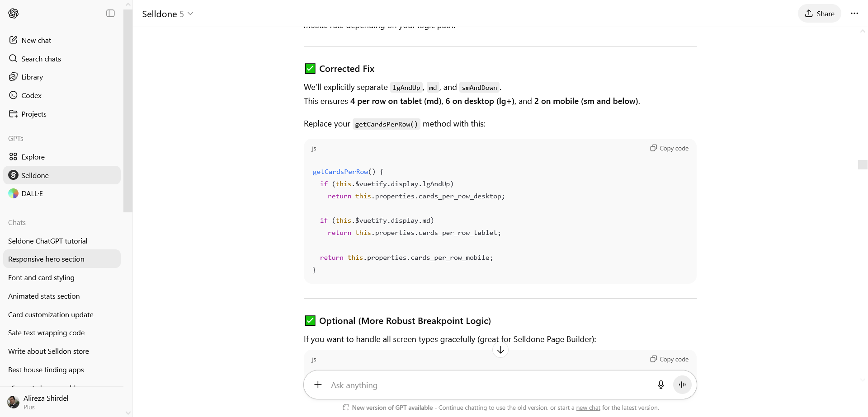868x417 pixels.
Task: Click the microphone dictate icon
Action: [x=661, y=385]
